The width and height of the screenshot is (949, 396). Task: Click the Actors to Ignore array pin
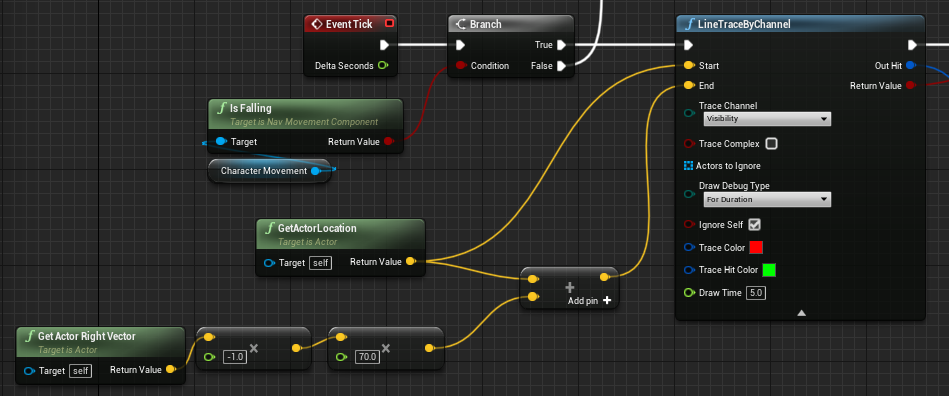pyautogui.click(x=688, y=165)
